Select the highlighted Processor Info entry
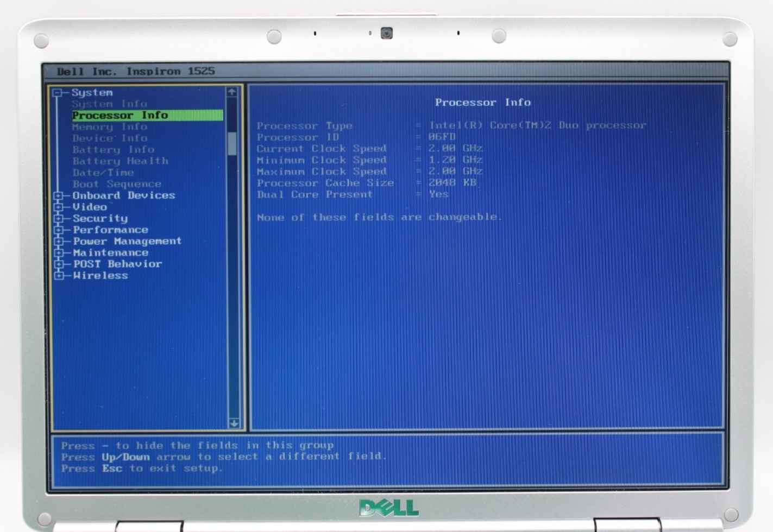 coord(147,115)
